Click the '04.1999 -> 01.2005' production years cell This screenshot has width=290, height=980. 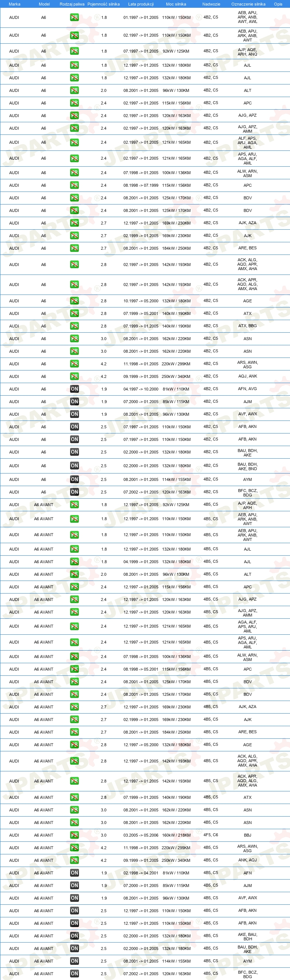tap(141, 562)
